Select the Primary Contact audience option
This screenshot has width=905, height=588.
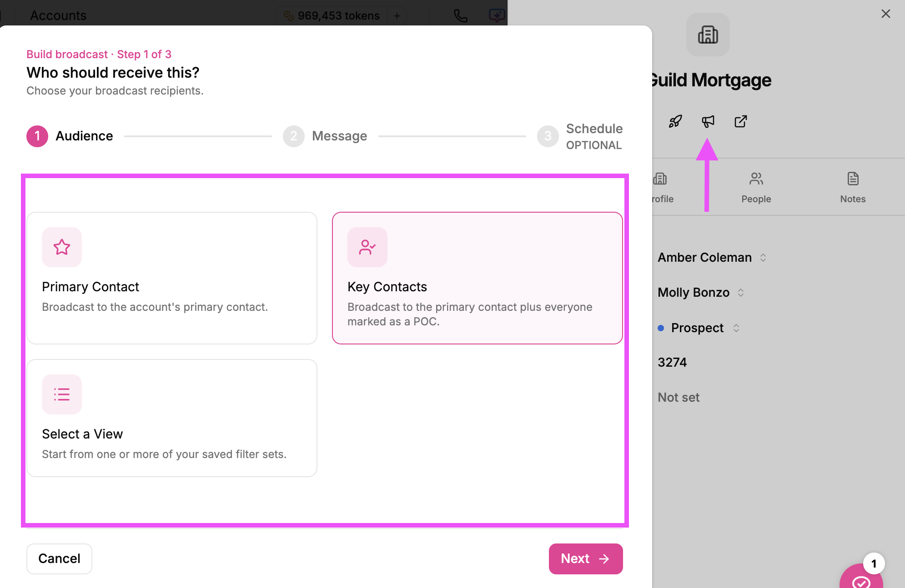(x=172, y=278)
